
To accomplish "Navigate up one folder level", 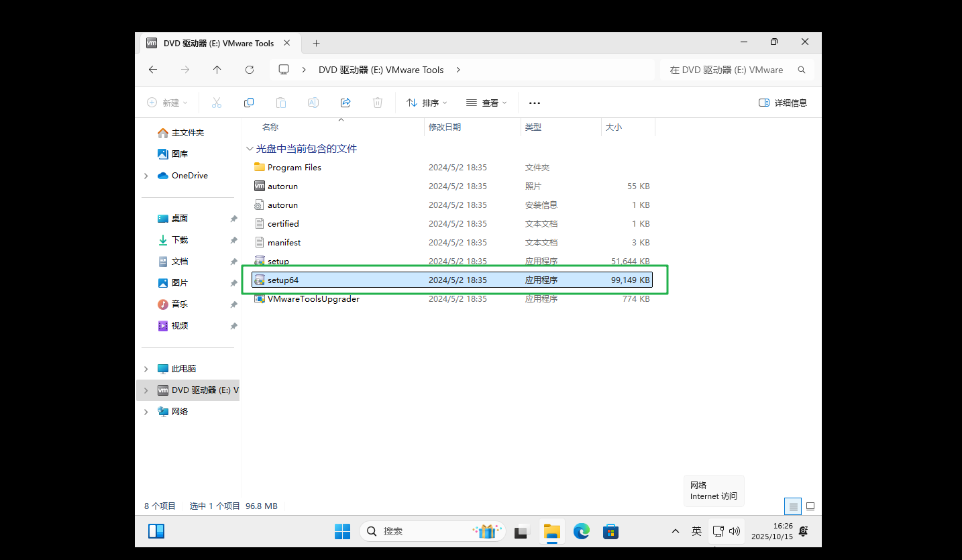I will click(x=217, y=70).
